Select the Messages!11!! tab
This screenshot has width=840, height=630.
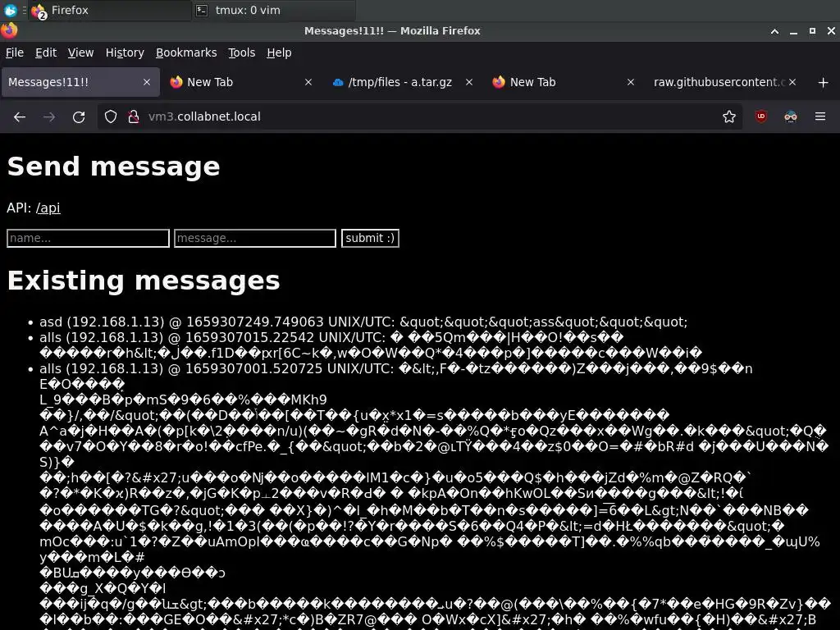click(80, 82)
